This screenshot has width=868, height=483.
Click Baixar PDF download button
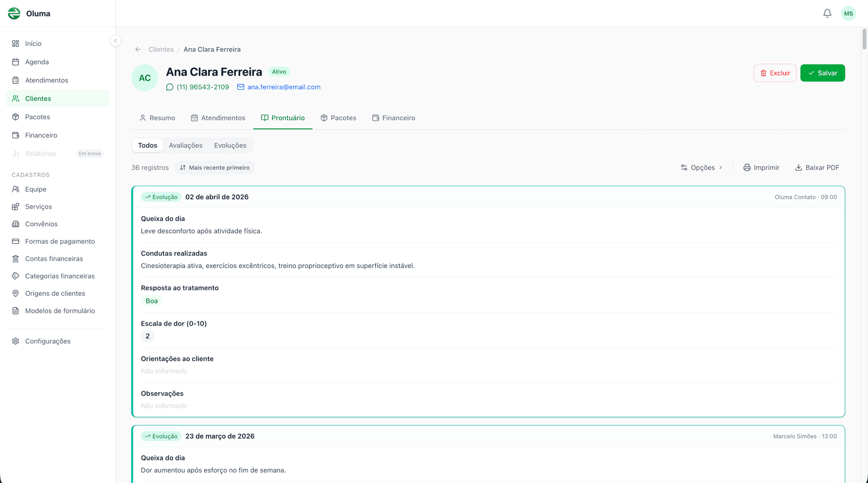817,167
